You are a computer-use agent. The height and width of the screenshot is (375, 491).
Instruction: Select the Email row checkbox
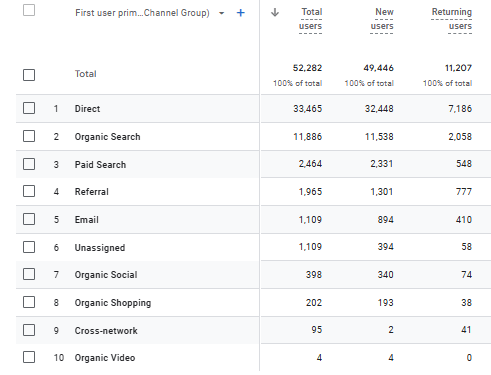[x=29, y=219]
